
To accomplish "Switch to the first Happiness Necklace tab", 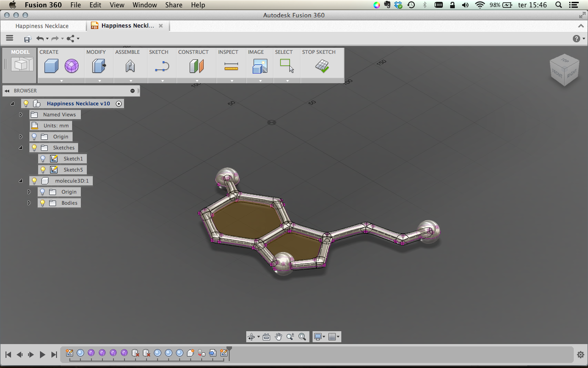I will click(x=42, y=26).
